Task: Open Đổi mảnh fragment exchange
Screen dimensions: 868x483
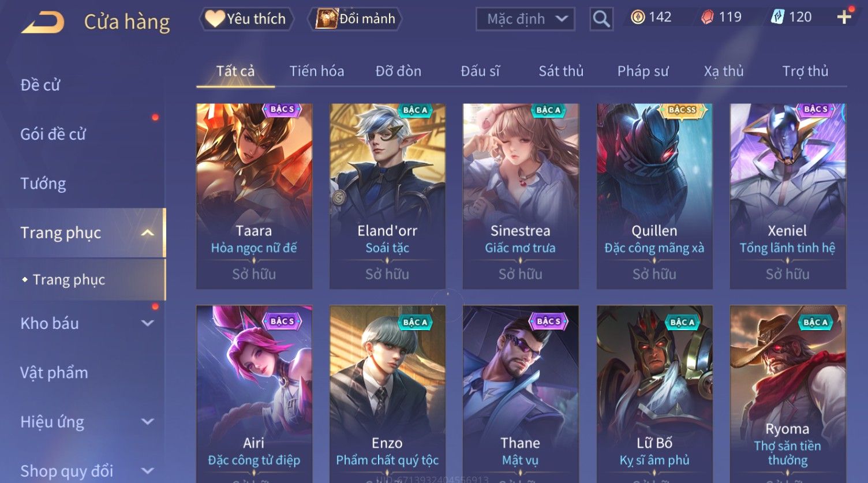Action: 355,19
